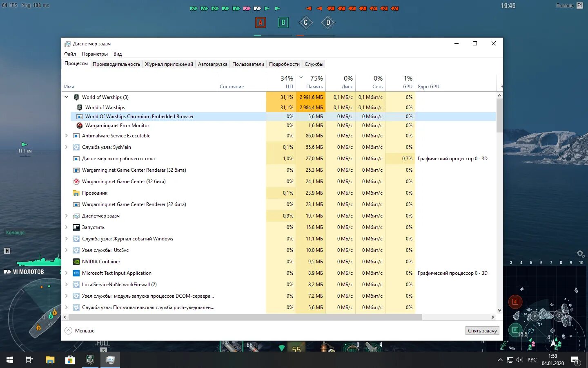588x368 pixels.
Task: Select the memory cell reading 25,3 МБ
Action: [311, 170]
